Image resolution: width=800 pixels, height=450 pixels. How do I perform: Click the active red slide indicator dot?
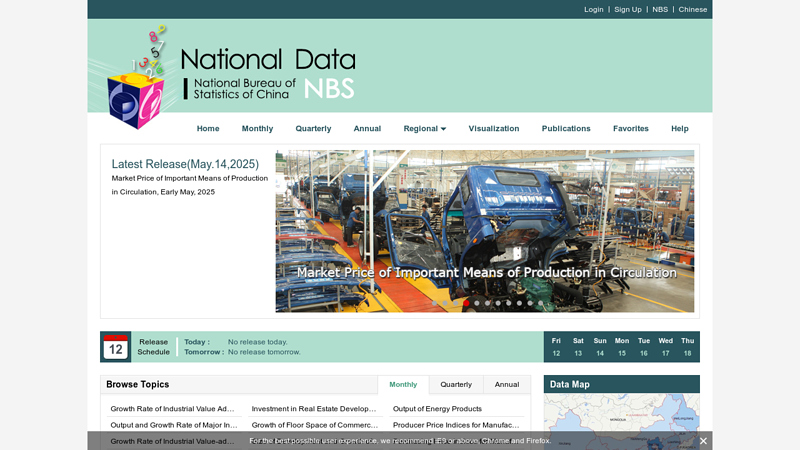(466, 303)
